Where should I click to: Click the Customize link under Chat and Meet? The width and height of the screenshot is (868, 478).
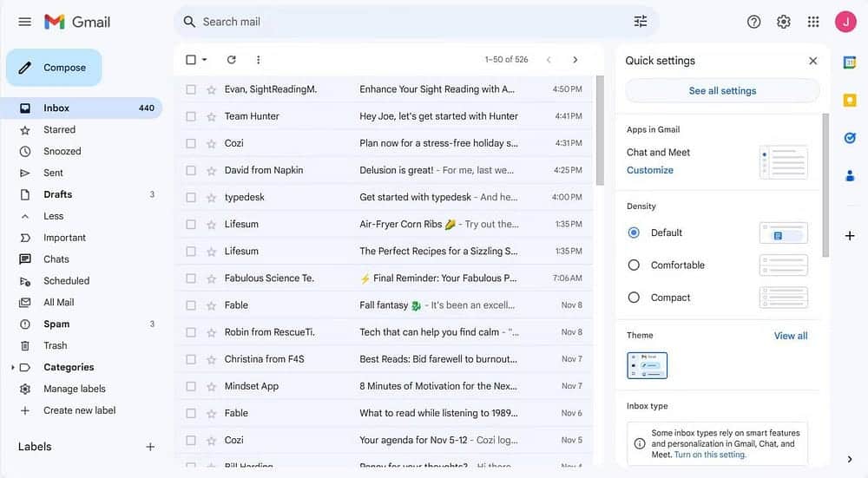[x=649, y=170]
